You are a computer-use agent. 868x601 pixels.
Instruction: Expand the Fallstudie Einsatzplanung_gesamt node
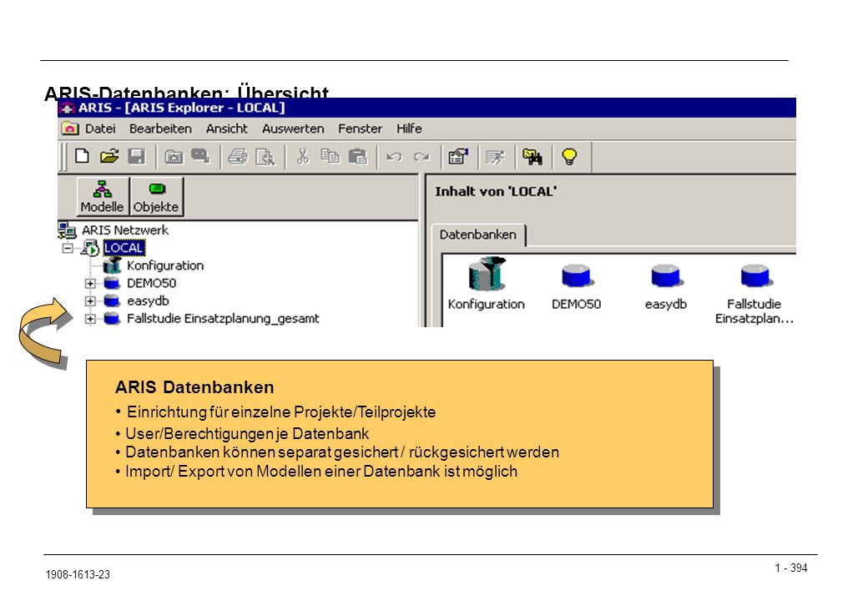89,319
